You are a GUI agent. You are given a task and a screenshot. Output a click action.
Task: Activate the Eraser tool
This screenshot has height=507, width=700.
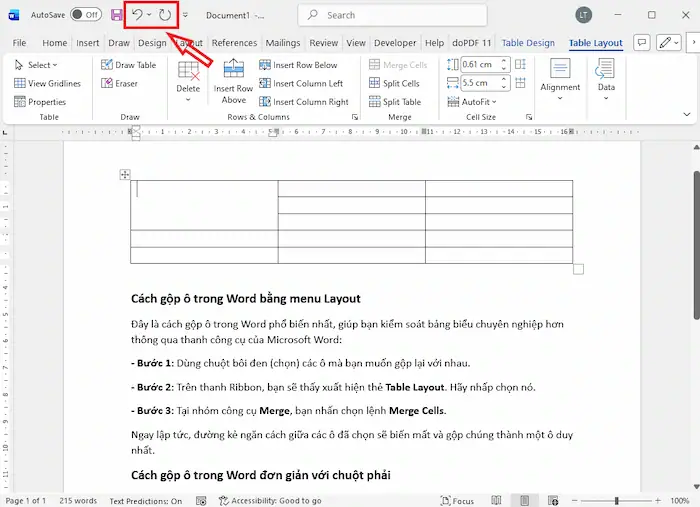coord(119,83)
